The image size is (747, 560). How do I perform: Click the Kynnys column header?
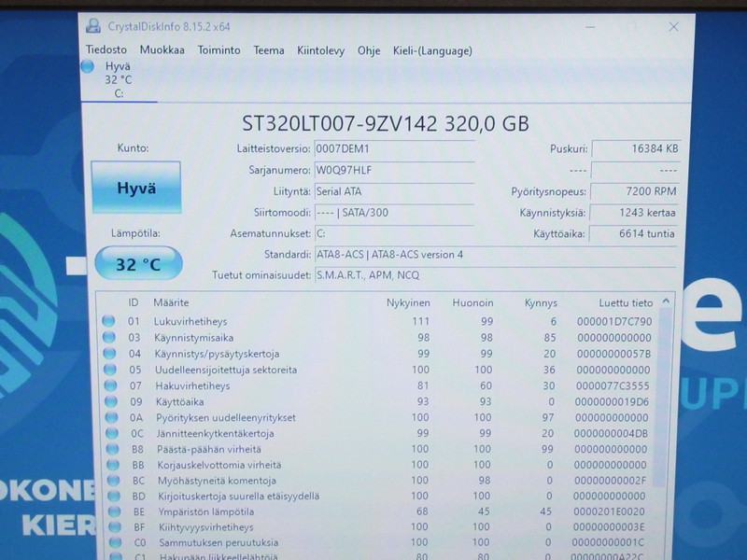click(x=541, y=302)
